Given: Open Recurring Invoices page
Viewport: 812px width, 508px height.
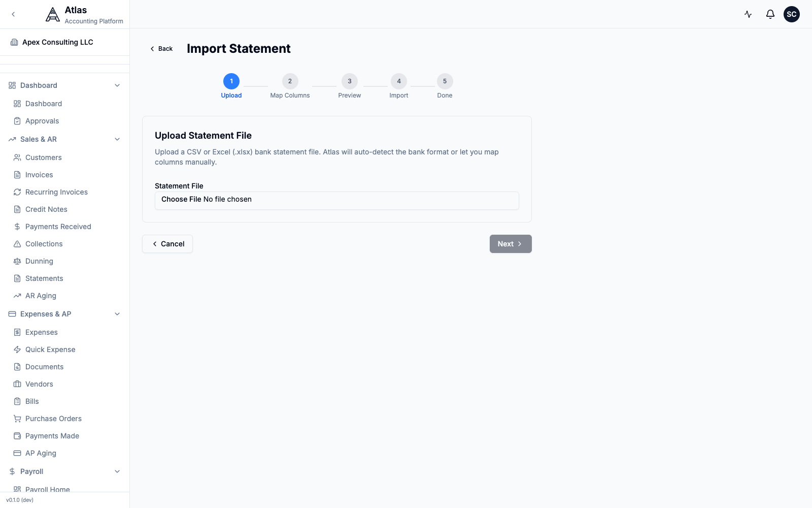Looking at the screenshot, I should click(65, 192).
